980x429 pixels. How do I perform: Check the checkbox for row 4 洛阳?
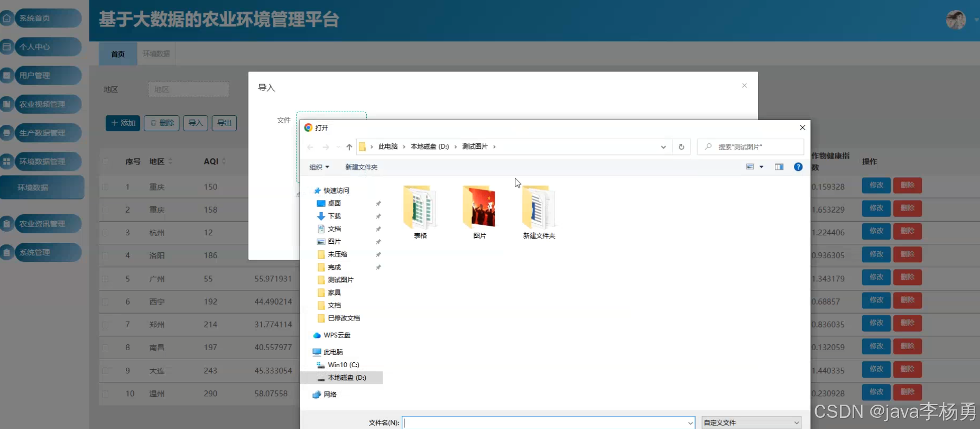tap(105, 255)
